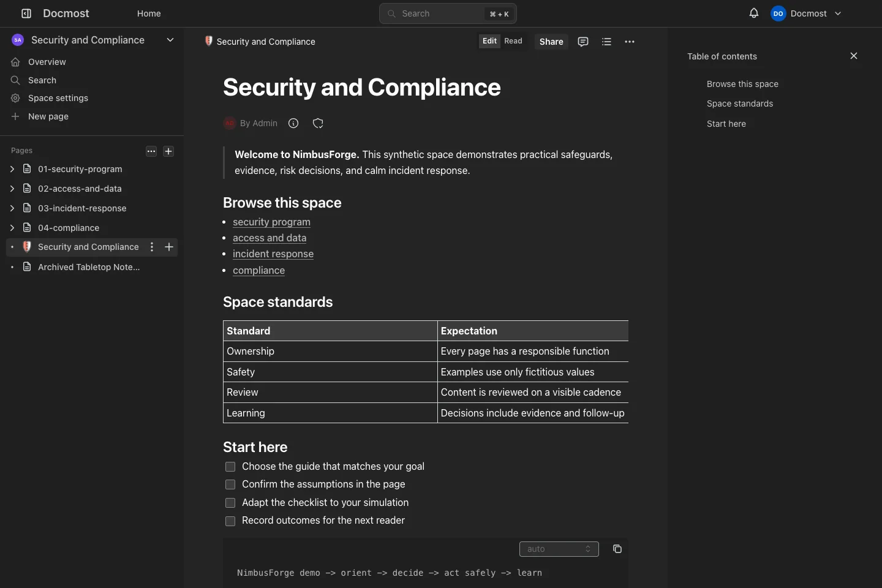Follow the 'access and data' link
882x588 pixels.
(269, 238)
